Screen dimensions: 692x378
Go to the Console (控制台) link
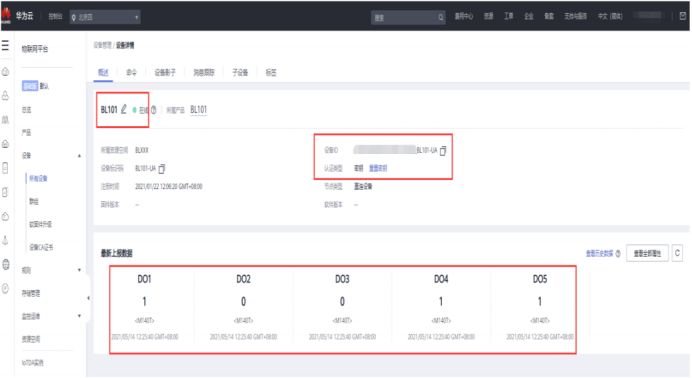click(55, 17)
